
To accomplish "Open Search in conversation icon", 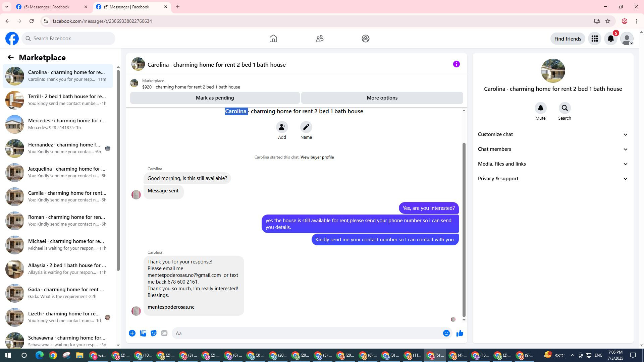I will 565,108.
